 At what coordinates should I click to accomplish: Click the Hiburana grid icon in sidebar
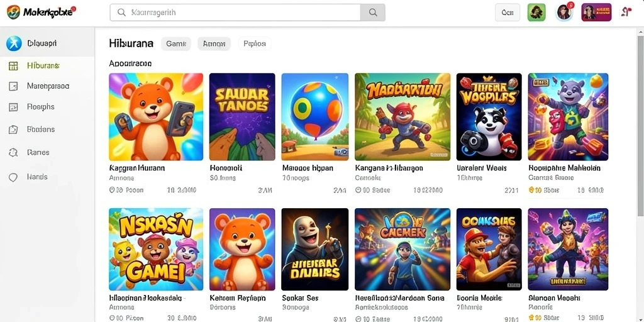13,65
